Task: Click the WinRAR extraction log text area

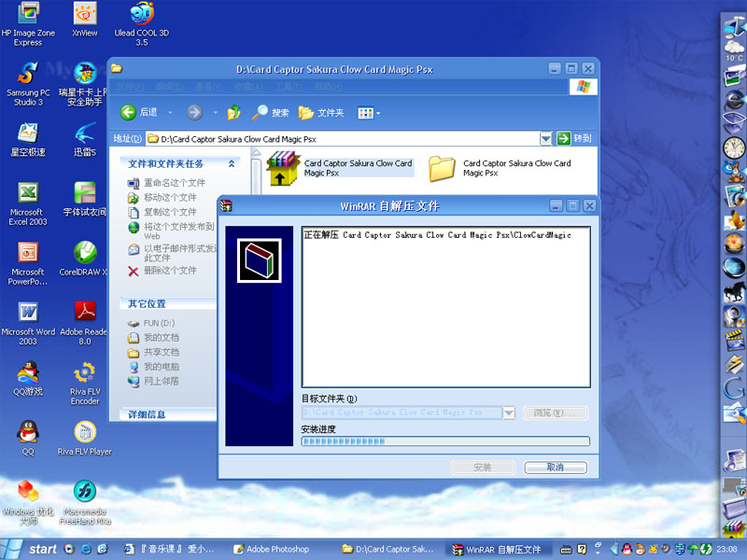Action: point(446,307)
